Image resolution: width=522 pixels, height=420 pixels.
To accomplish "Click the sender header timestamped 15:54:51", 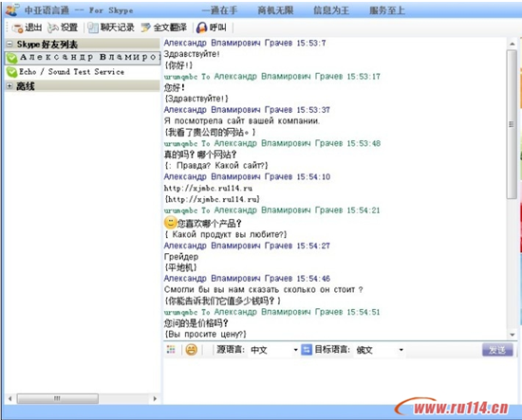I will pos(272,312).
